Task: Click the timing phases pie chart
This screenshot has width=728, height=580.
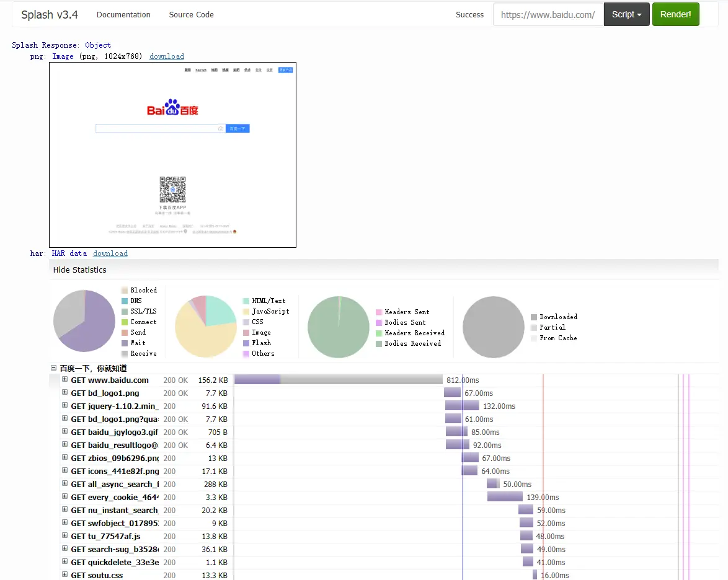Action: click(84, 321)
